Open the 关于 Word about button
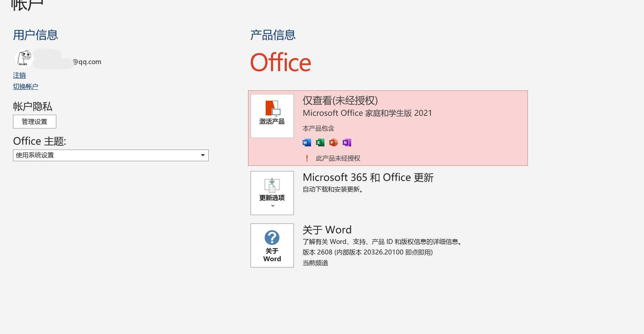Image resolution: width=644 pixels, height=334 pixels. coord(272,245)
